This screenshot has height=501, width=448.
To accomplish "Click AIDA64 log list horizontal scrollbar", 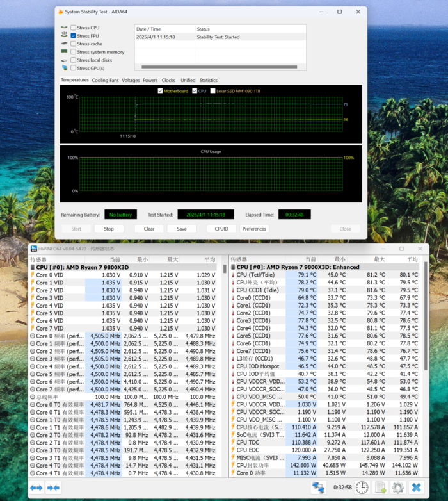I will click(x=220, y=67).
